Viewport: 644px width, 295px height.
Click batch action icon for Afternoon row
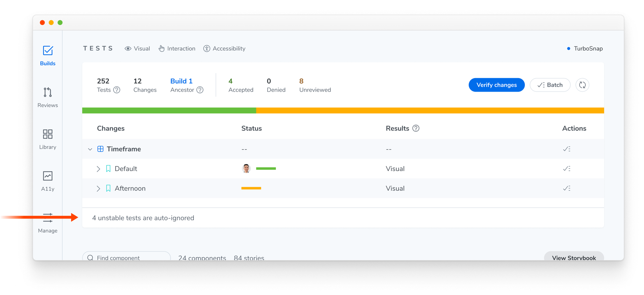567,188
